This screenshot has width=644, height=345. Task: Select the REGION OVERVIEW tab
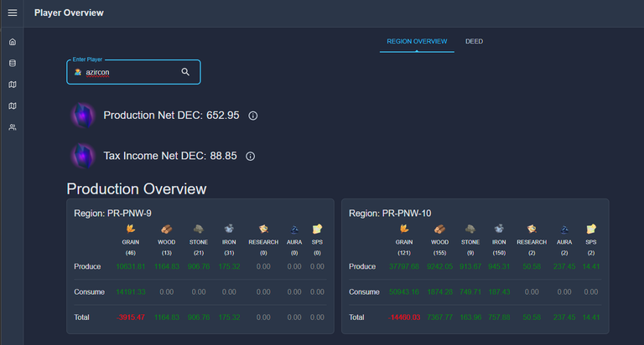(417, 41)
